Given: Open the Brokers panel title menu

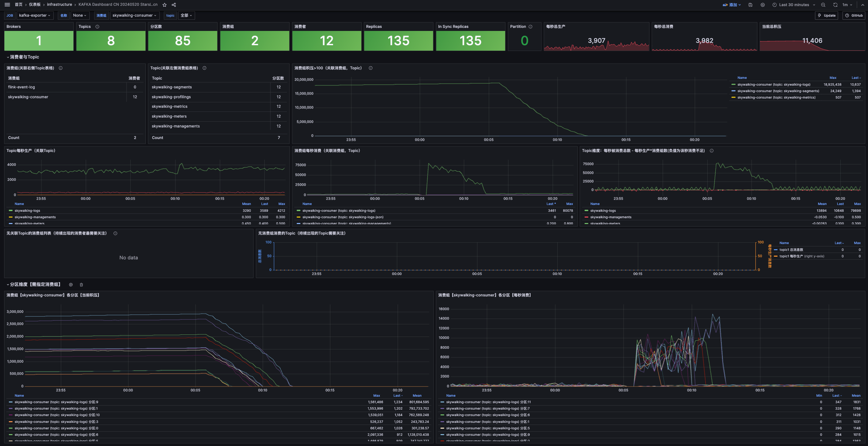Looking at the screenshot, I should pyautogui.click(x=14, y=27).
